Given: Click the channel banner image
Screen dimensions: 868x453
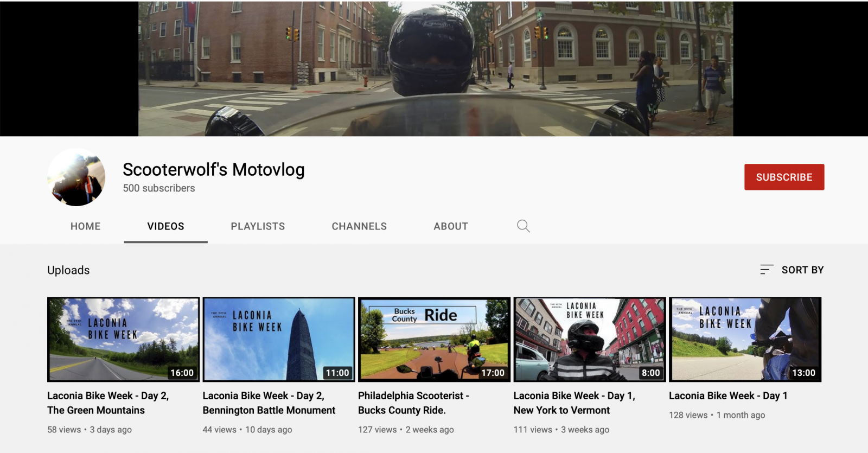Looking at the screenshot, I should point(435,68).
